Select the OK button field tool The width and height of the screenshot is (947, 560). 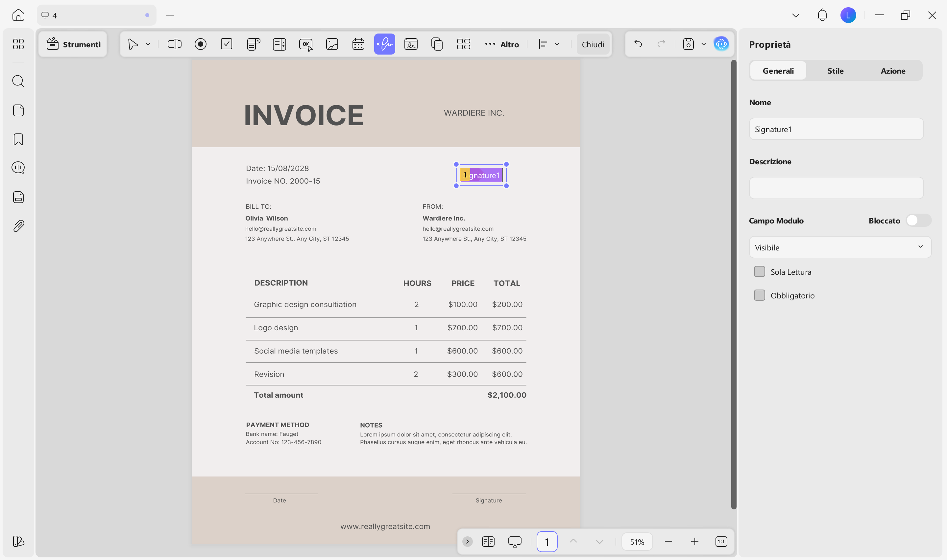tap(306, 44)
